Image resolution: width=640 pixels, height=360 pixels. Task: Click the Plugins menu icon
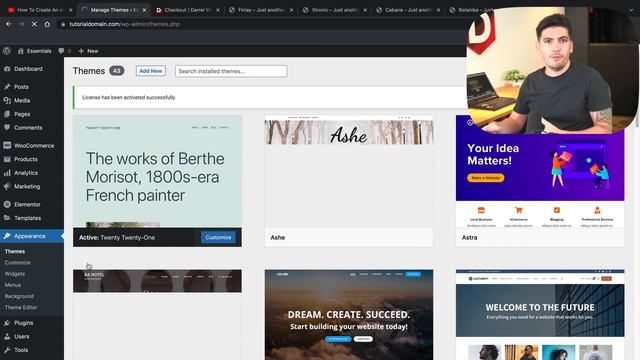7,323
